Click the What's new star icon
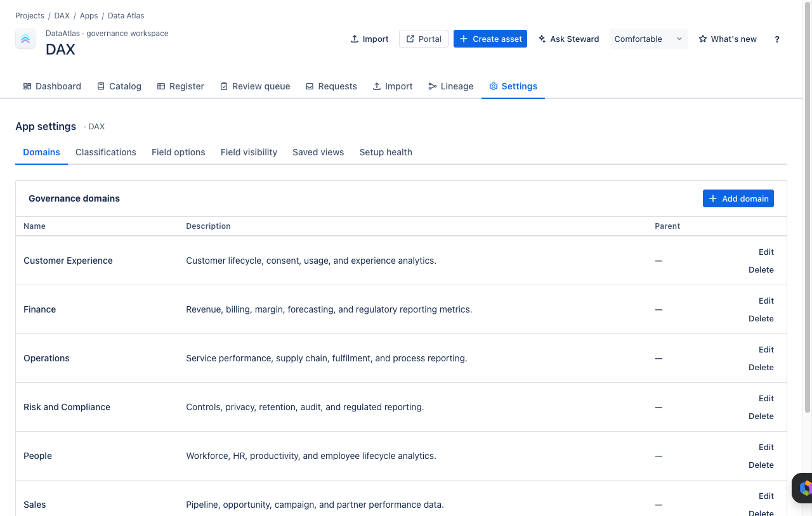 point(703,39)
